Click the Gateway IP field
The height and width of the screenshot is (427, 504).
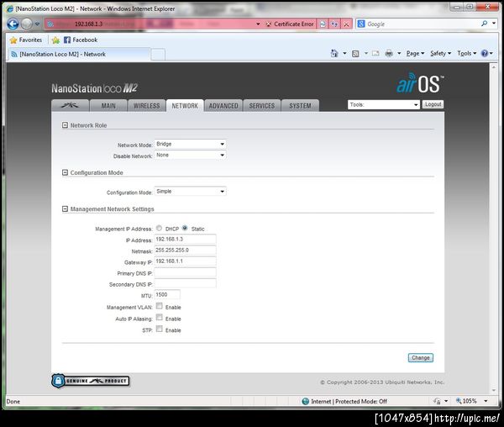(x=185, y=261)
